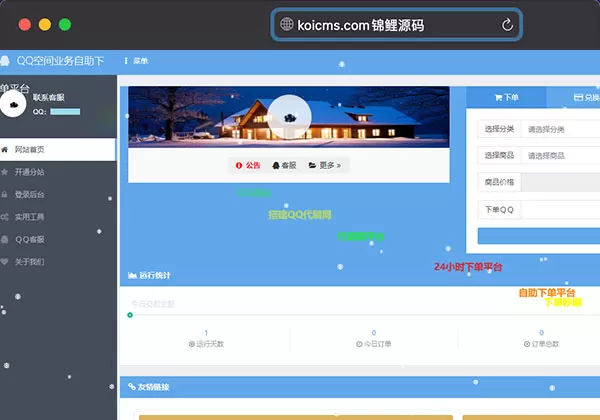Click the green progress marker under 今日交易金额

[130, 315]
